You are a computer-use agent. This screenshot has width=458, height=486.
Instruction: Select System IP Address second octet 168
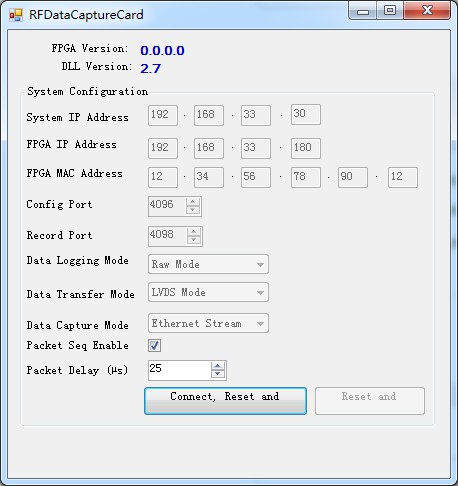209,116
